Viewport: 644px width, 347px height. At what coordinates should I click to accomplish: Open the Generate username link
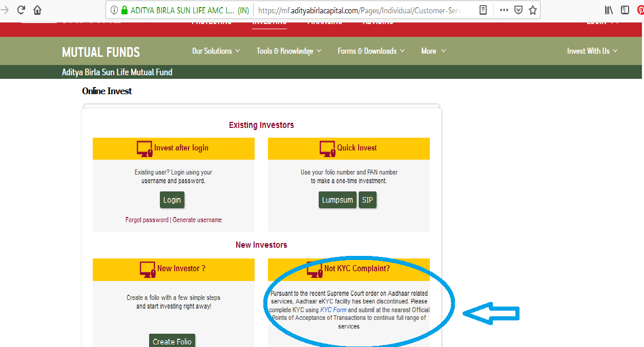(x=197, y=220)
